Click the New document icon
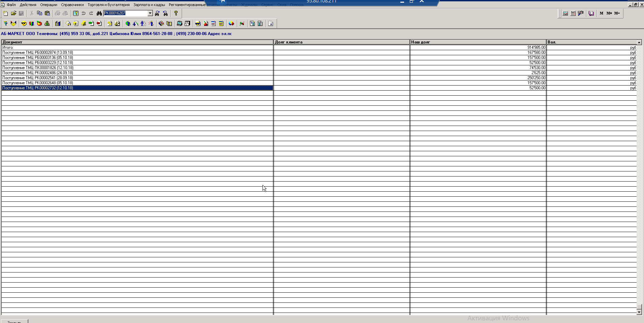The width and height of the screenshot is (644, 323). click(x=5, y=13)
